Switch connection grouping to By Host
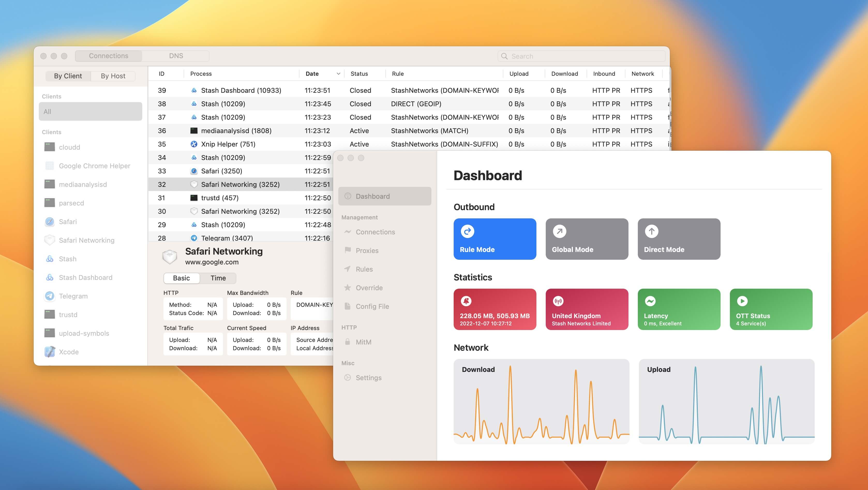 point(113,76)
